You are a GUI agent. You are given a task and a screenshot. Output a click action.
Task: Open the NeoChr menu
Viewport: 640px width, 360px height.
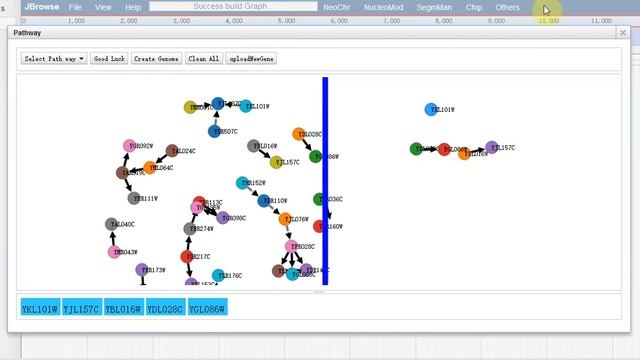click(337, 7)
